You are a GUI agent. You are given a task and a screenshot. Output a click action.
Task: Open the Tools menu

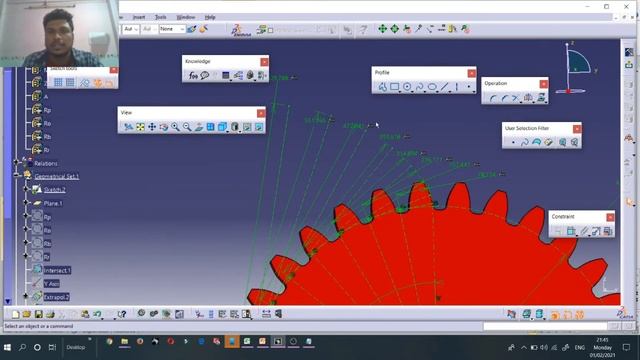click(x=160, y=17)
